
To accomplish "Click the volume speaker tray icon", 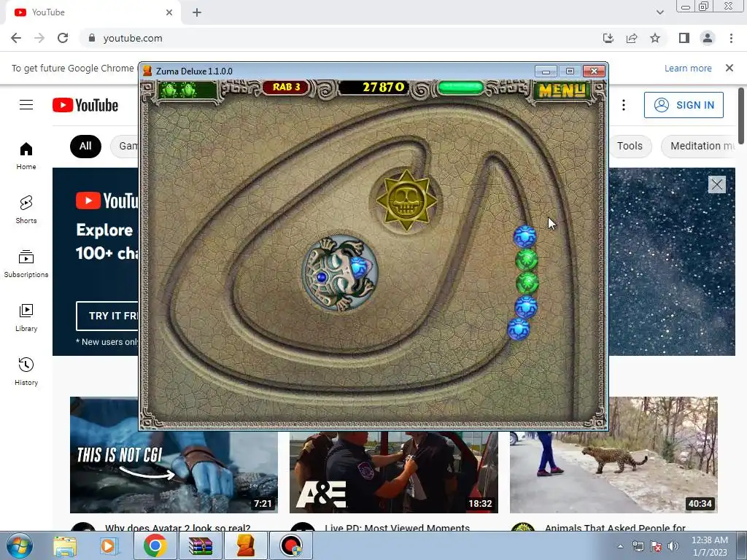I will 673,547.
